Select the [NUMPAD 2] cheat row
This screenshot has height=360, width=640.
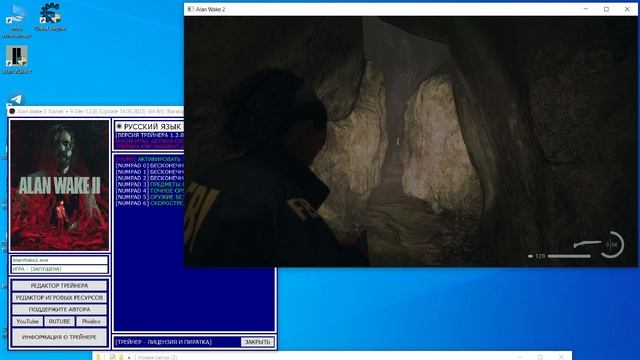click(149, 178)
